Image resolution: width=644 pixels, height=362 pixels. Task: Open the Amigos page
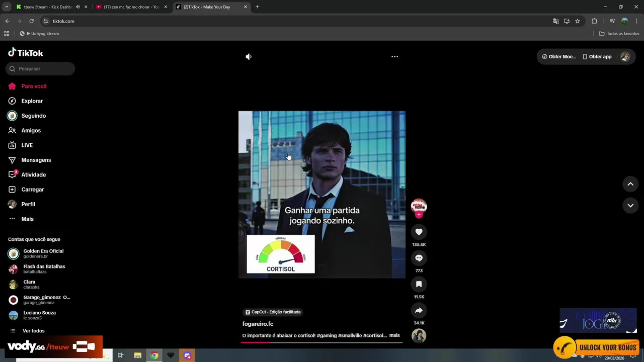tap(31, 130)
